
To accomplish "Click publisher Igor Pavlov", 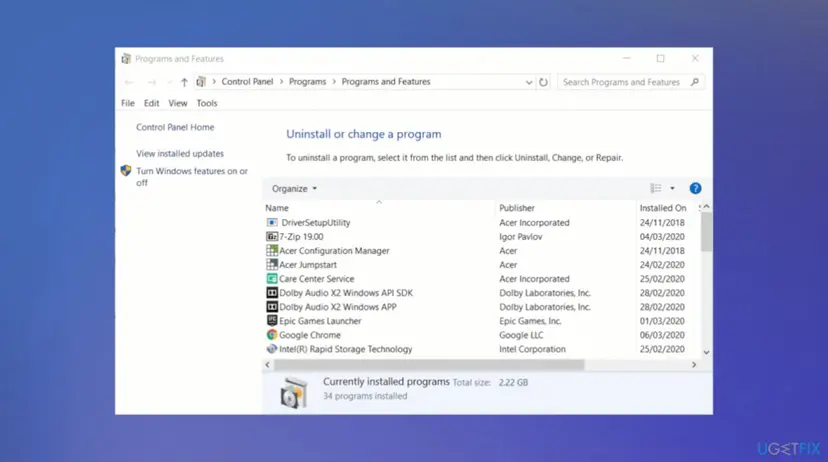I will (521, 237).
